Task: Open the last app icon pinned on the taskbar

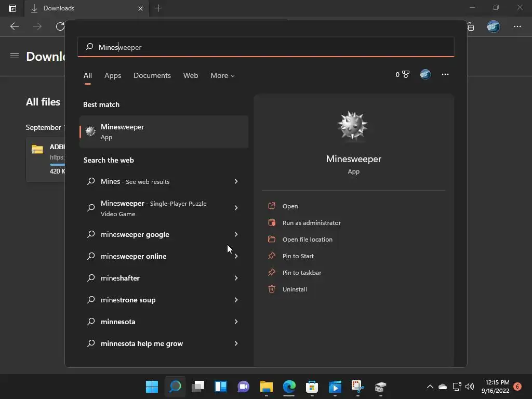Action: tap(380, 387)
